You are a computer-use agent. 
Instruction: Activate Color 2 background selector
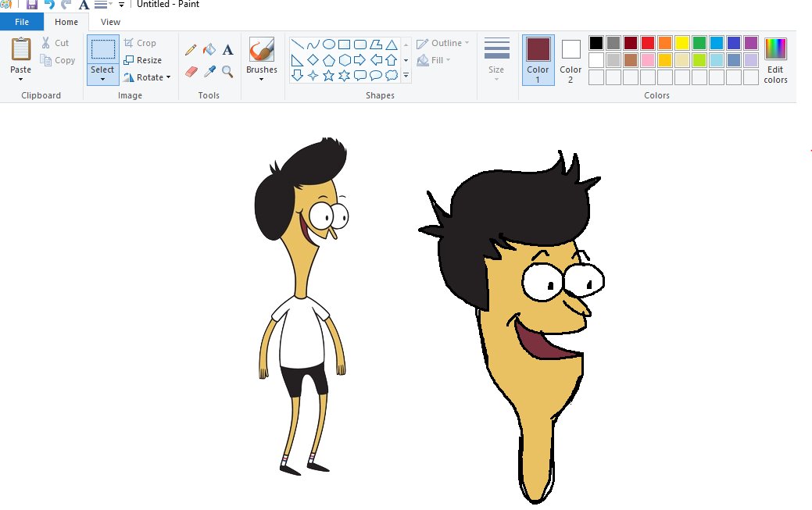coord(571,60)
